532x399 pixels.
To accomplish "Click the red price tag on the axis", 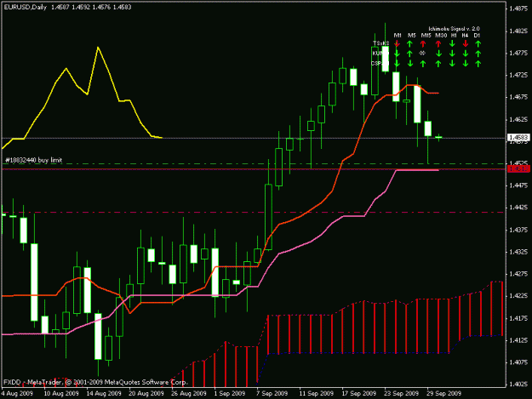I will pos(518,168).
